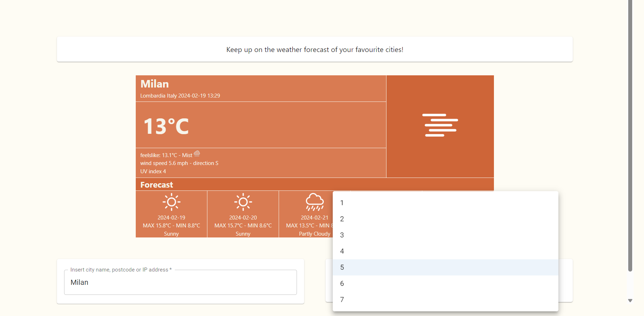Click the small mist cloud icon beside feelslike
Screen dimensions: 644x316
click(197, 154)
